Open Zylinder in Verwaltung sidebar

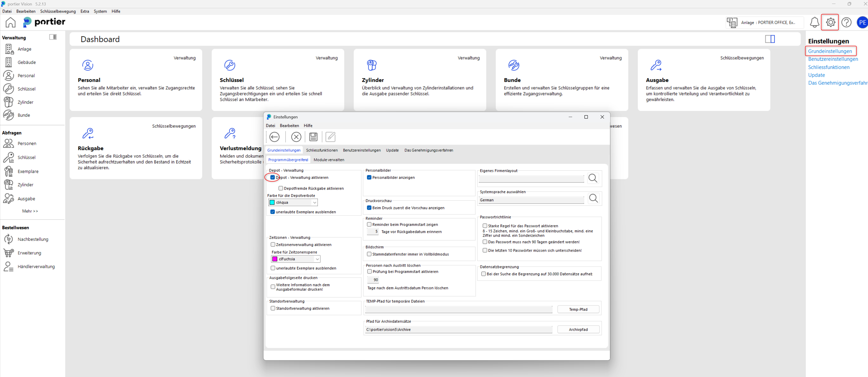point(25,102)
